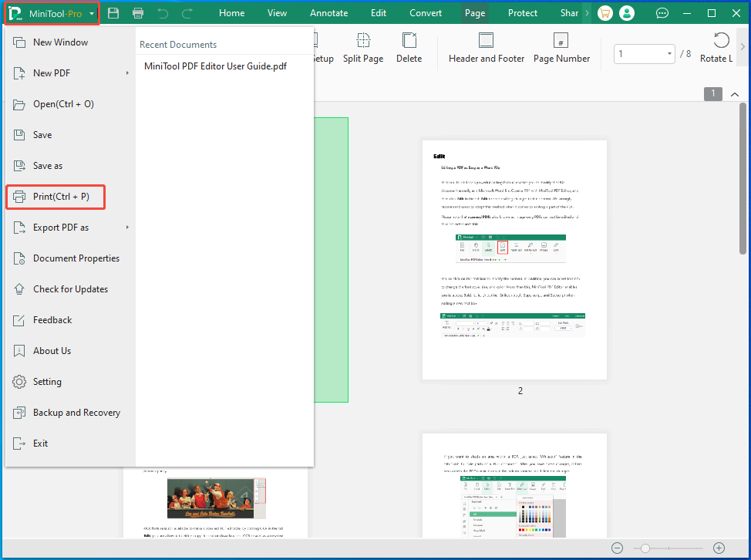Collapse the ribbon with the up chevron
The width and height of the screenshot is (751, 560).
[735, 94]
